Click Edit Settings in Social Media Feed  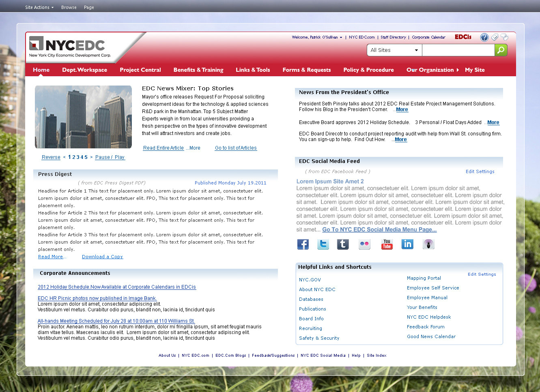click(x=480, y=171)
